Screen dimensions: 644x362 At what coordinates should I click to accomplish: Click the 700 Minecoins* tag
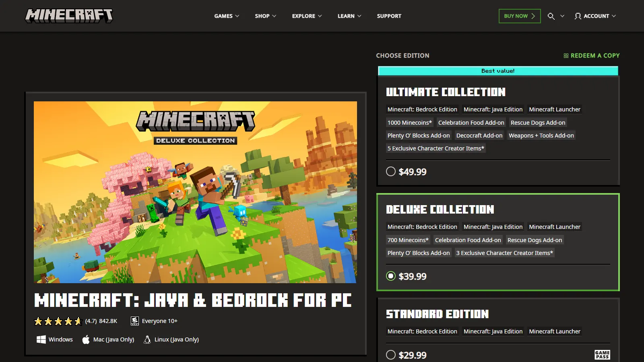coord(408,240)
